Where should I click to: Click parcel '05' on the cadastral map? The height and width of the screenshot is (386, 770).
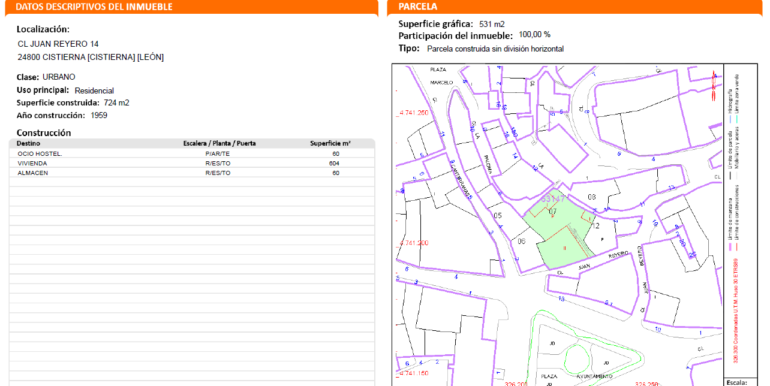pos(497,216)
